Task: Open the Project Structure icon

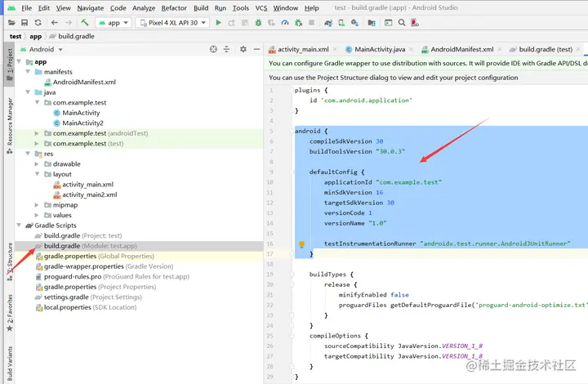Action: click(x=372, y=23)
